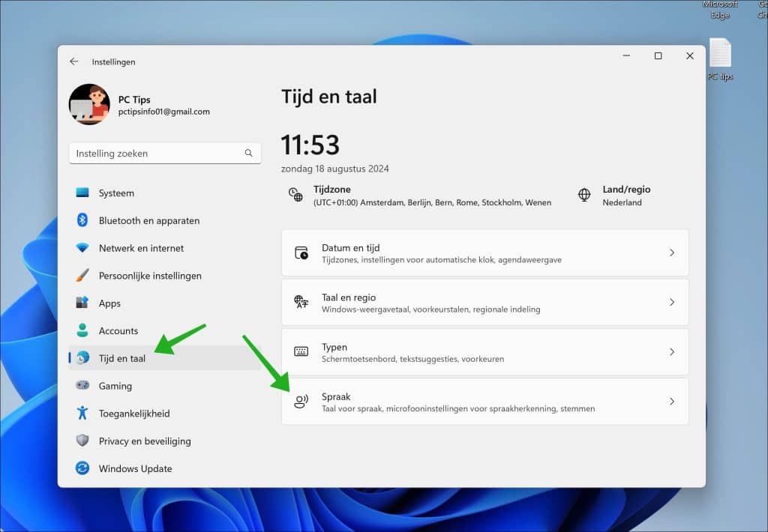Click the Land/regio globe icon
768x532 pixels.
[x=584, y=195]
